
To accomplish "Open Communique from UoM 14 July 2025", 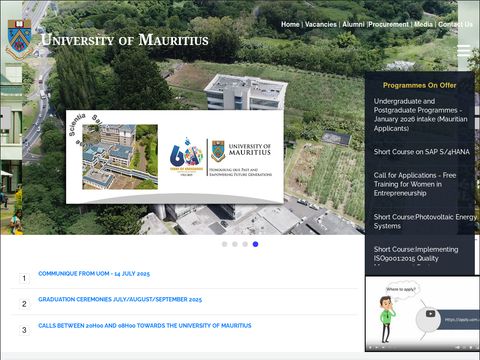I will coord(94,274).
